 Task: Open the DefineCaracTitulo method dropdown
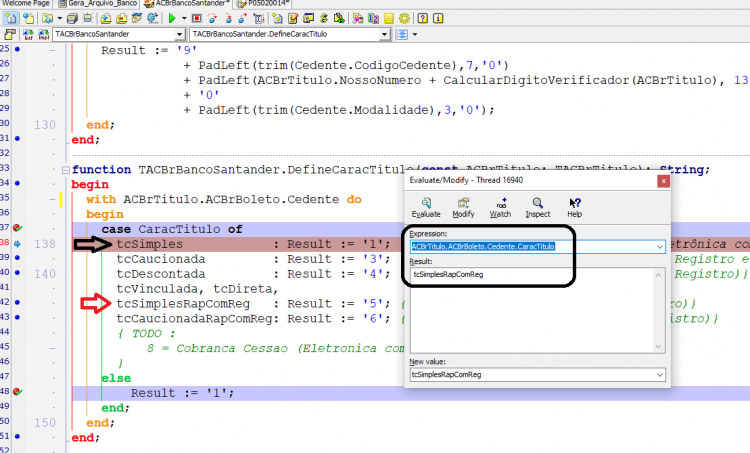click(x=385, y=34)
